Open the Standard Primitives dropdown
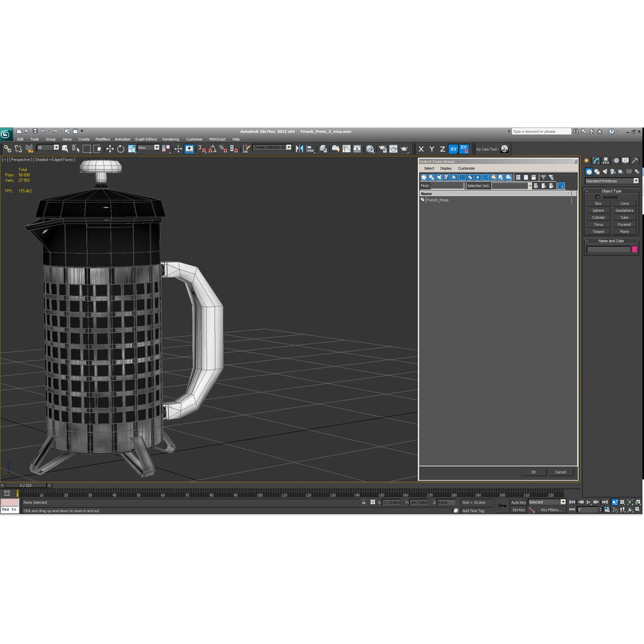644x644 pixels. pos(612,181)
